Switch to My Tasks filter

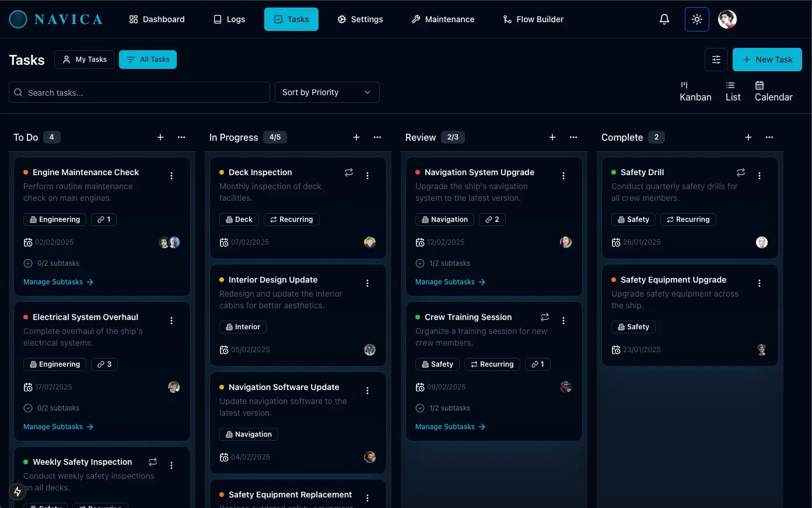(x=84, y=59)
